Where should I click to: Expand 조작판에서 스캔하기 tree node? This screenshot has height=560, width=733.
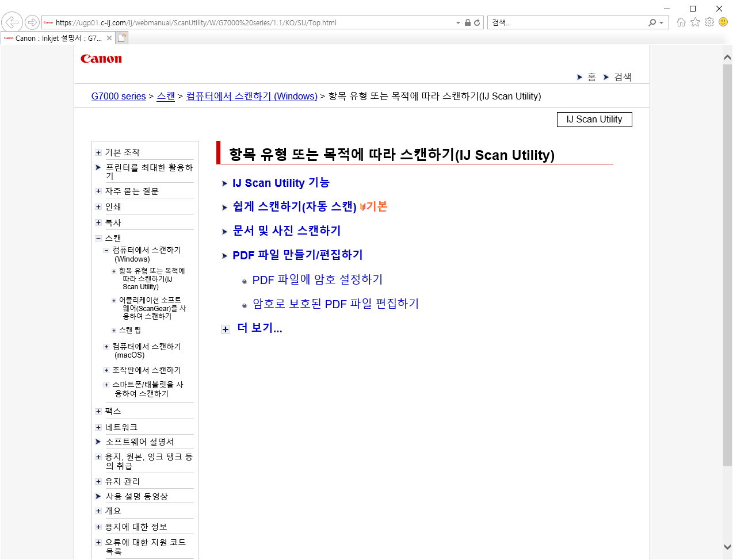[106, 370]
